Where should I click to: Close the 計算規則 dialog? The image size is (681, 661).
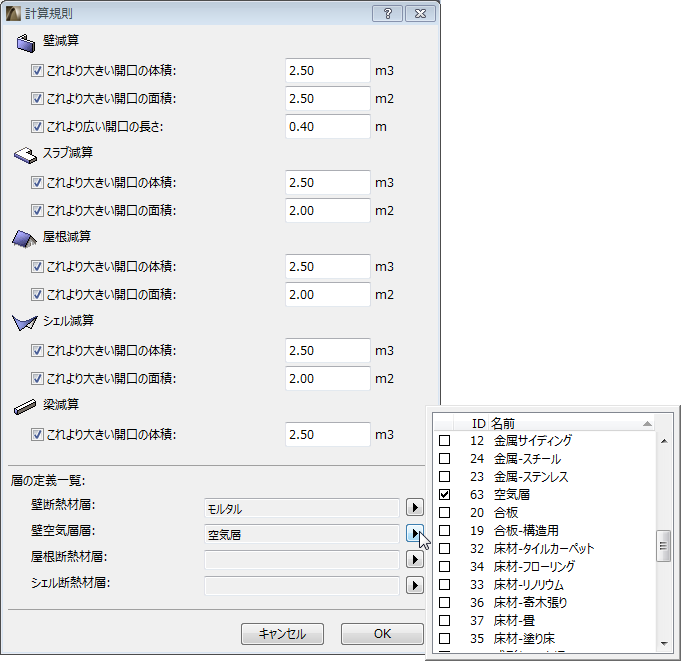point(420,13)
